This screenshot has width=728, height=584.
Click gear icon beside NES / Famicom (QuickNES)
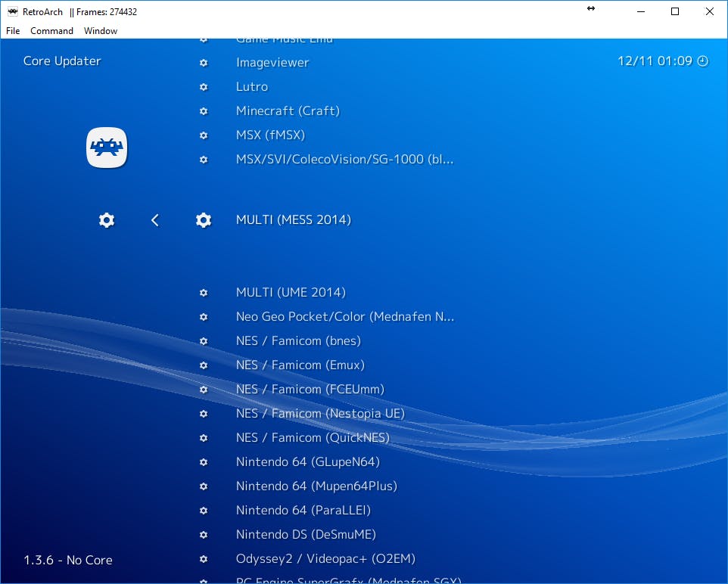[204, 438]
